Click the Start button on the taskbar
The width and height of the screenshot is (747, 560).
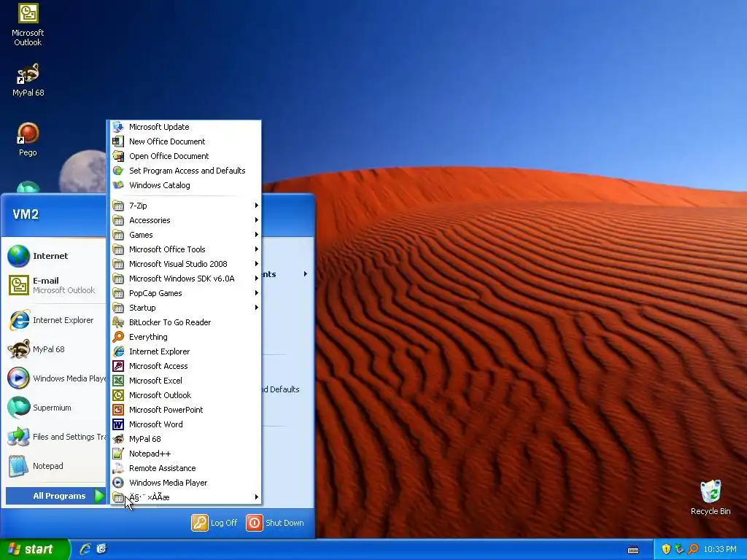coord(34,549)
